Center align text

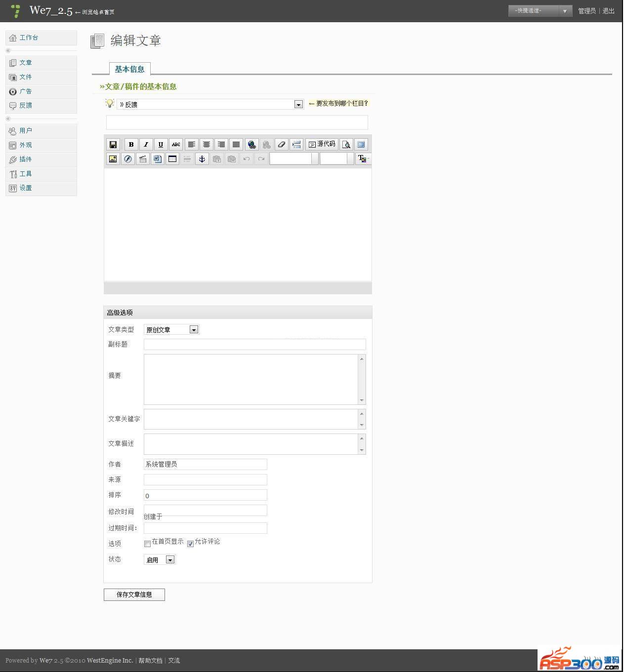point(207,144)
